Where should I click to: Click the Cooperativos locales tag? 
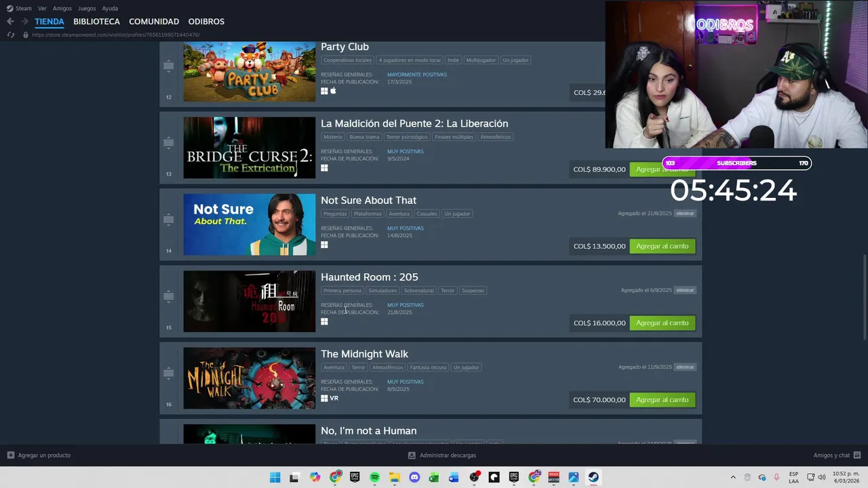[347, 60]
